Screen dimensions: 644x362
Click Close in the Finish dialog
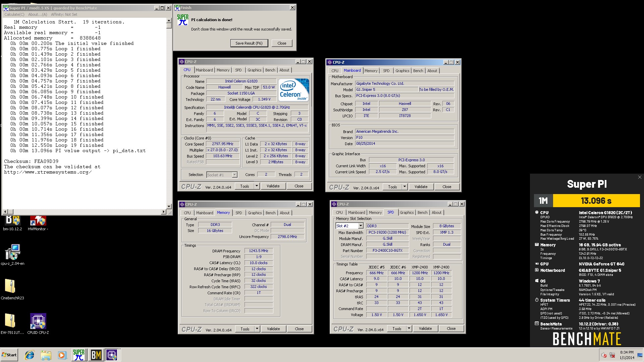tap(282, 43)
